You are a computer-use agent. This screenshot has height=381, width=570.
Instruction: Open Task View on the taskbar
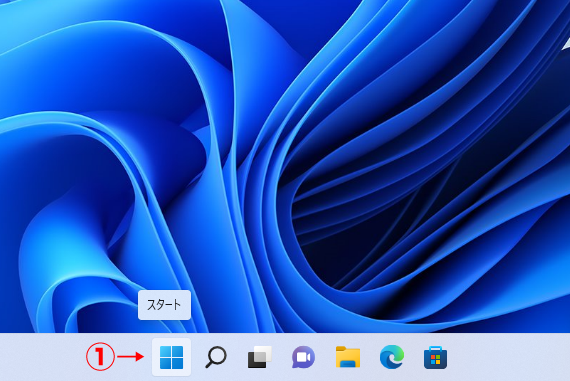(260, 357)
